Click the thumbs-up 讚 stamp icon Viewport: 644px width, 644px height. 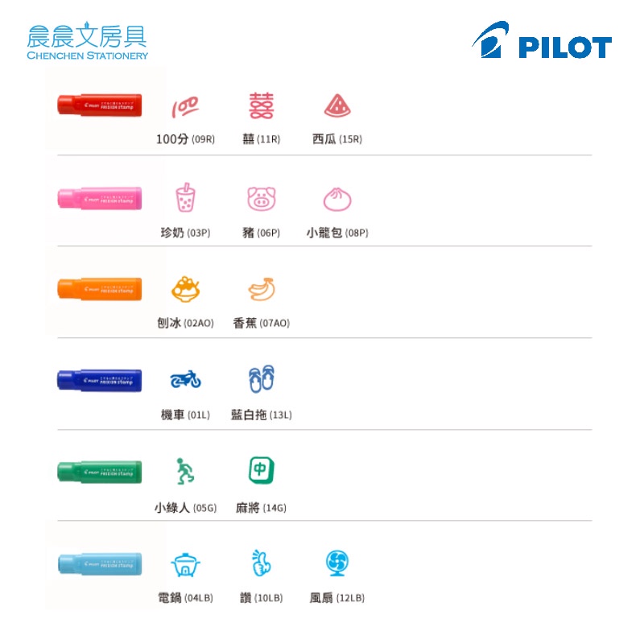coord(261,563)
